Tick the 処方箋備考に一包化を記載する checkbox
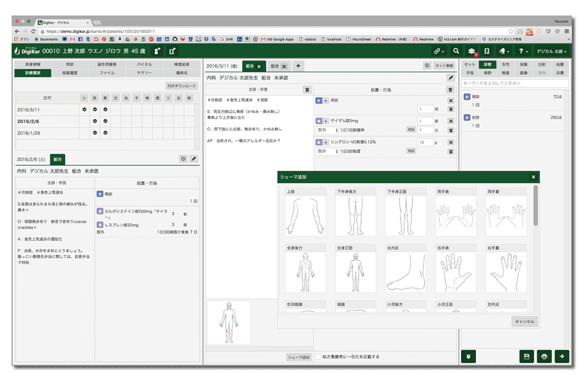This screenshot has height=380, width=588. pos(318,357)
